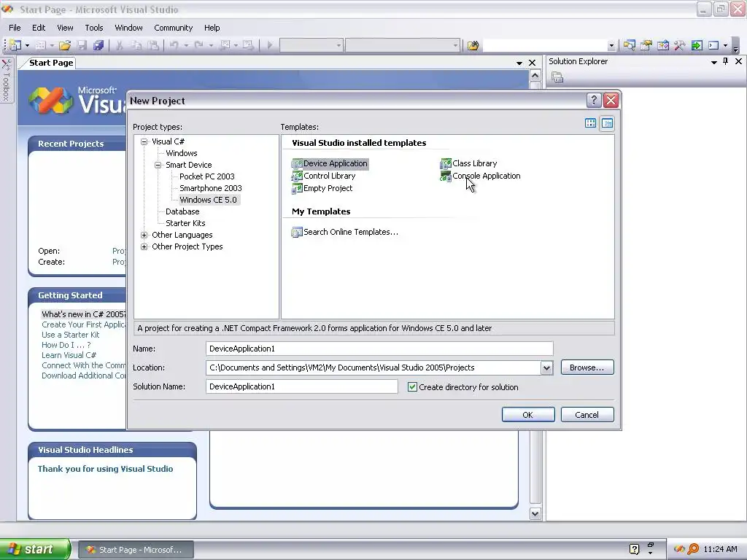
Task: Click the Paste clipboard icon
Action: coord(153,45)
